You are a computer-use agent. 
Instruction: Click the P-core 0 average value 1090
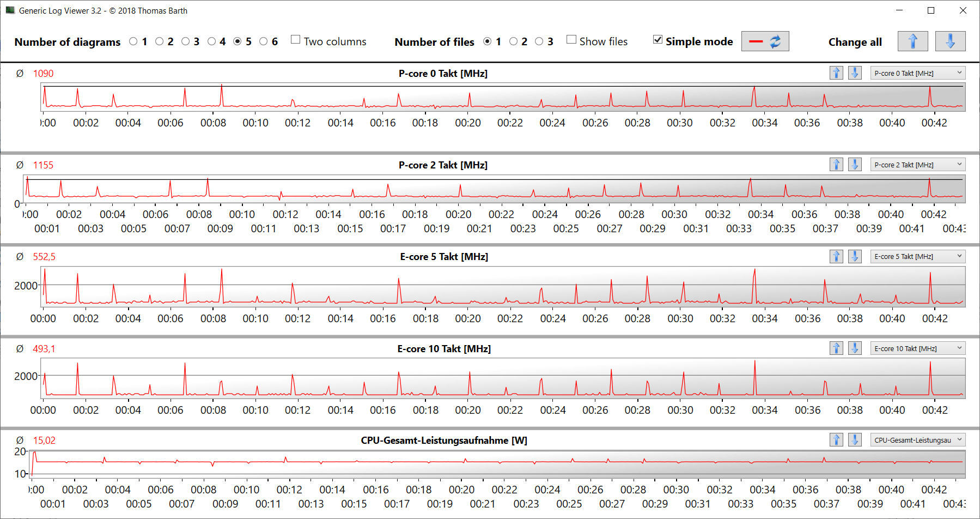[x=43, y=74]
